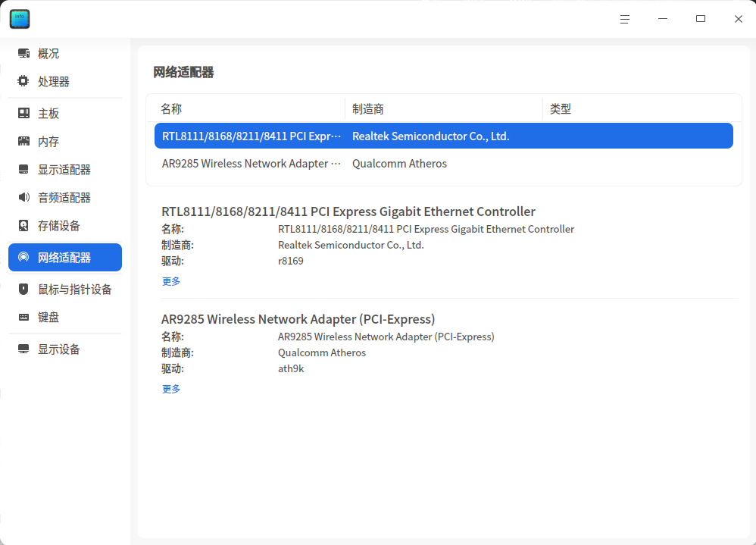Click the 概况 overview sidebar icon
The height and width of the screenshot is (545, 756).
23,53
